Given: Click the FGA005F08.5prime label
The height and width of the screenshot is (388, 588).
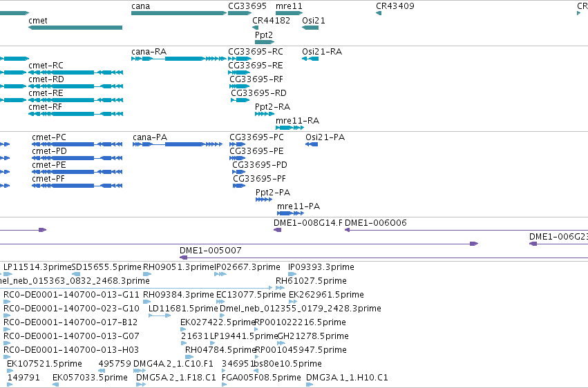Looking at the screenshot, I should (261, 377).
